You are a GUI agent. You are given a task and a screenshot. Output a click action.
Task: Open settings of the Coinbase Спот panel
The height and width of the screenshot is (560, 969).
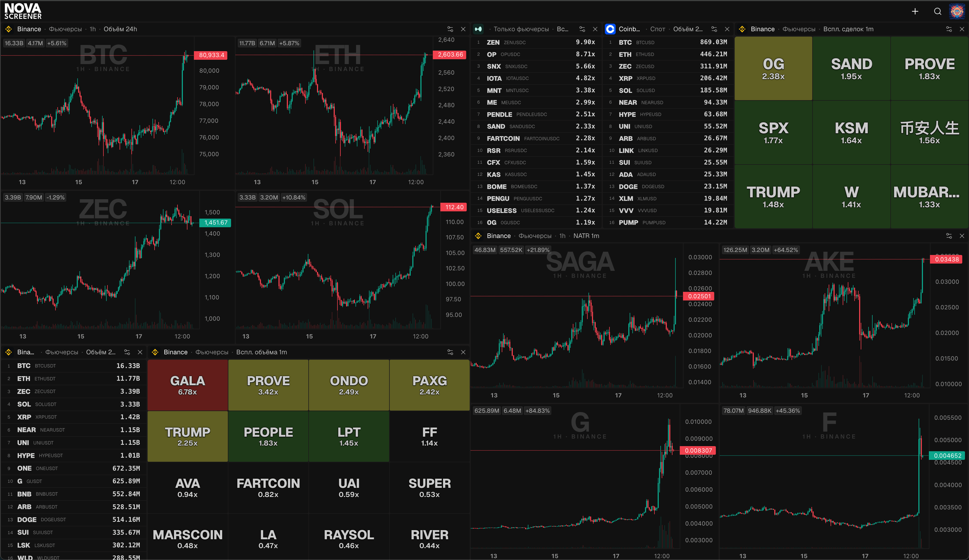point(714,29)
